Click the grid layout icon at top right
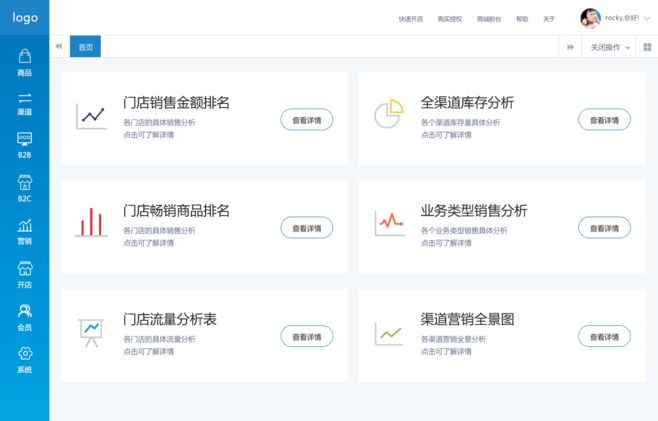 648,47
